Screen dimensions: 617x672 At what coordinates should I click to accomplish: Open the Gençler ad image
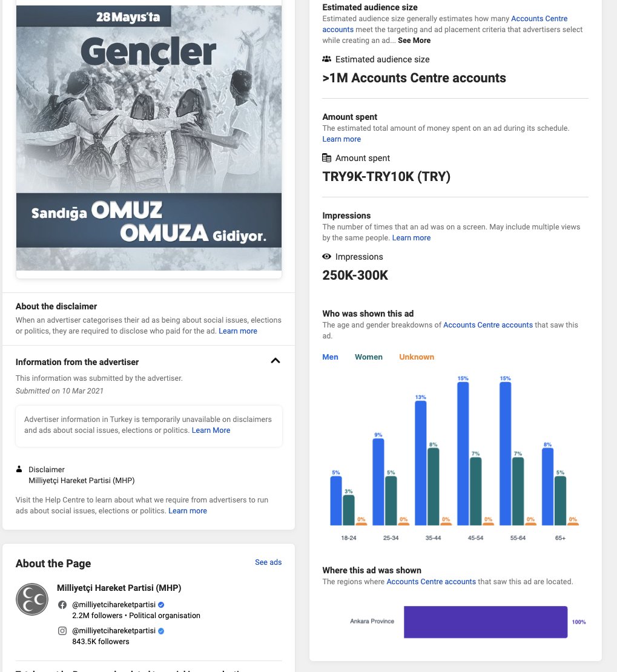[149, 138]
